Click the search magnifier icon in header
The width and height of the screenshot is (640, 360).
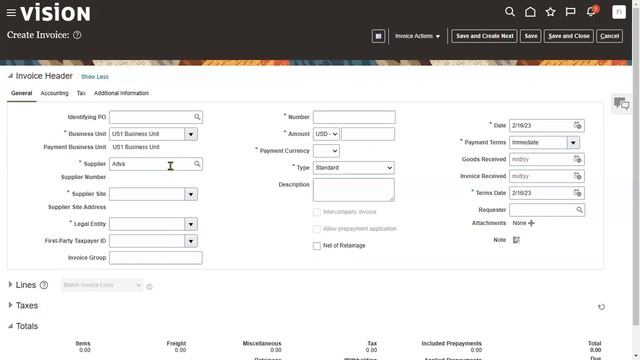pos(510,12)
